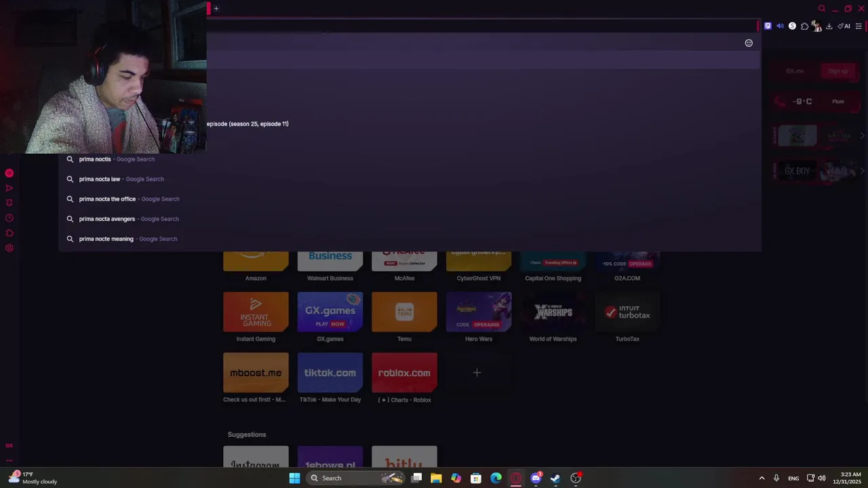868x488 pixels.
Task: Click the address bar input field
Action: click(x=475, y=43)
